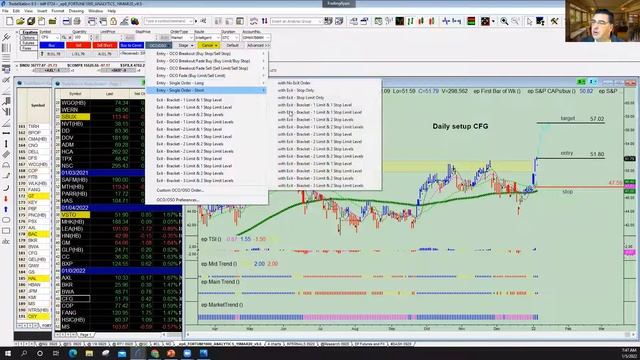Open the Windows Start menu

(x=7, y=353)
